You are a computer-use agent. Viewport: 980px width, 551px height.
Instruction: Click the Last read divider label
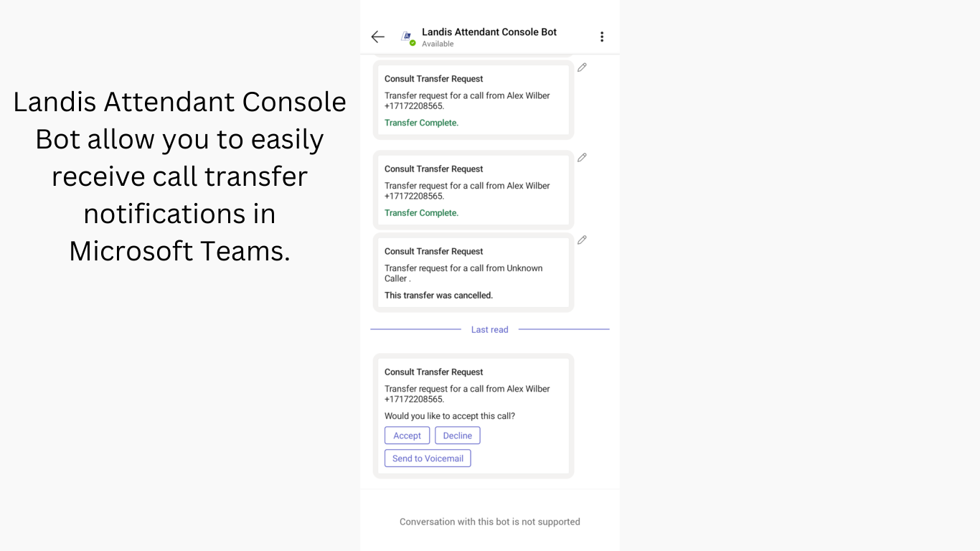489,330
